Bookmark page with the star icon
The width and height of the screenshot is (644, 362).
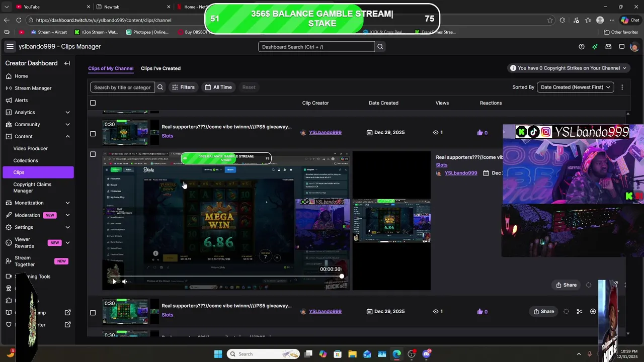(x=550, y=20)
